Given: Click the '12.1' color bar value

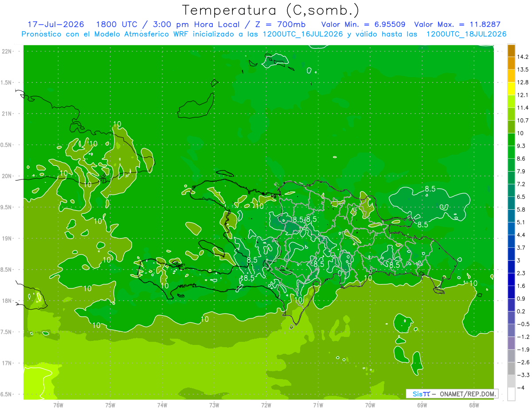Looking at the screenshot, I should coord(523,95).
